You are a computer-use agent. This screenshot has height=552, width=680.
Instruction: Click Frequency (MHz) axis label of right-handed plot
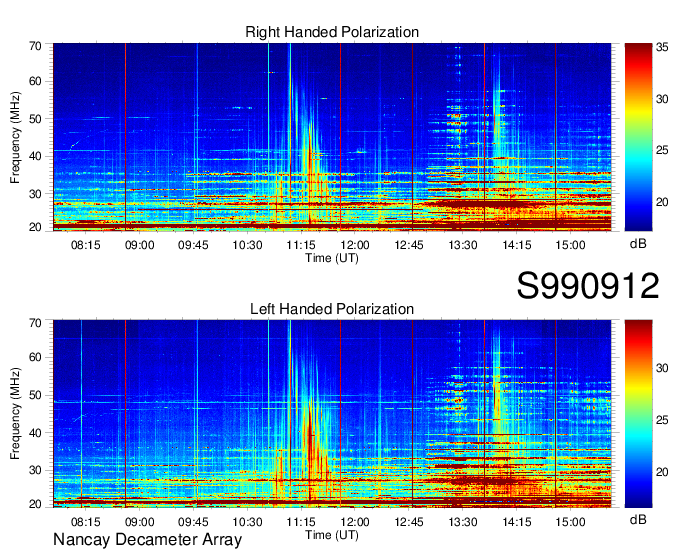tap(15, 137)
